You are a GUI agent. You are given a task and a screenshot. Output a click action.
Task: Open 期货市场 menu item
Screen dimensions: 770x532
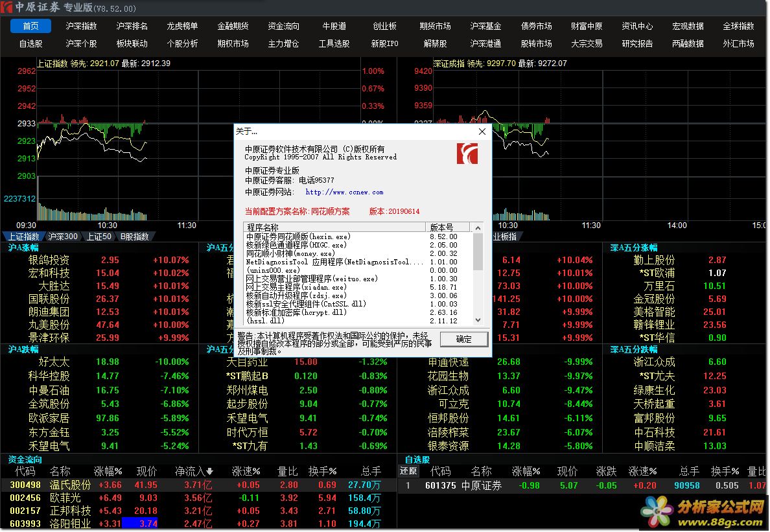[x=435, y=26]
